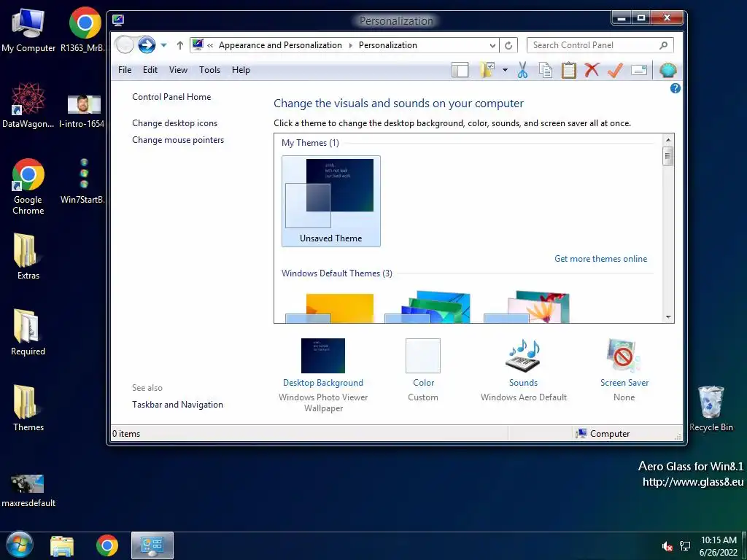Click the themes list scroll up arrow
This screenshot has width=747, height=560.
pos(668,140)
